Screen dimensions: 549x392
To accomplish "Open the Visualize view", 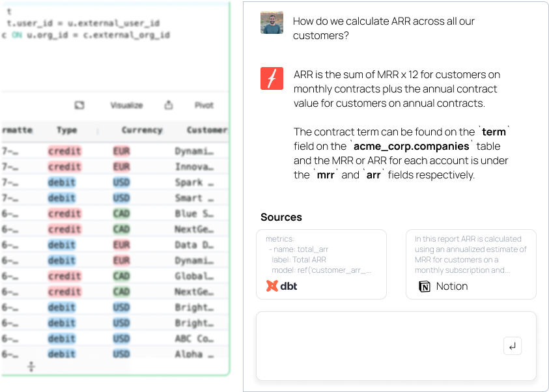I will click(126, 105).
